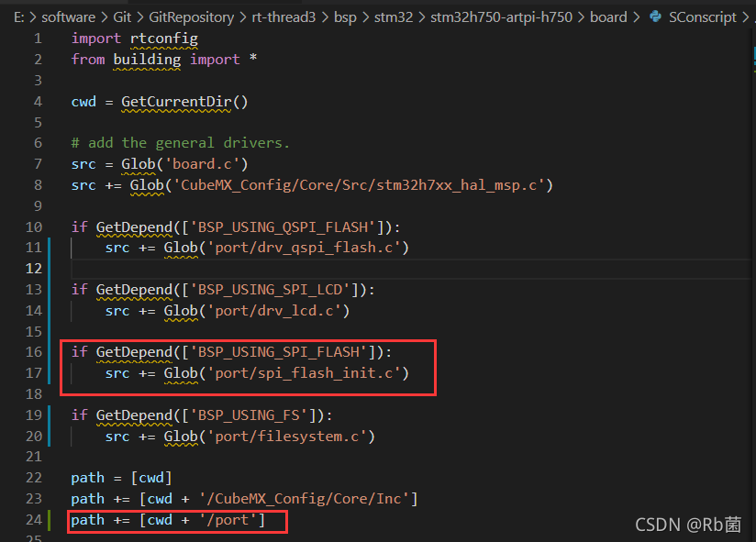
Task: Click GetDepend call on line 10
Action: 134,227
